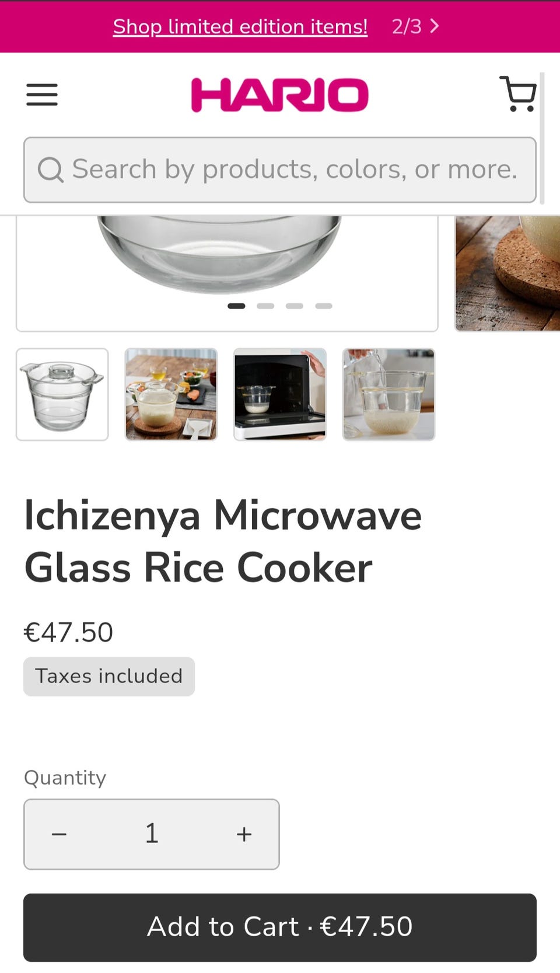Advance announcement banner with right chevron
Screen dimensions: 560x973
click(x=434, y=26)
